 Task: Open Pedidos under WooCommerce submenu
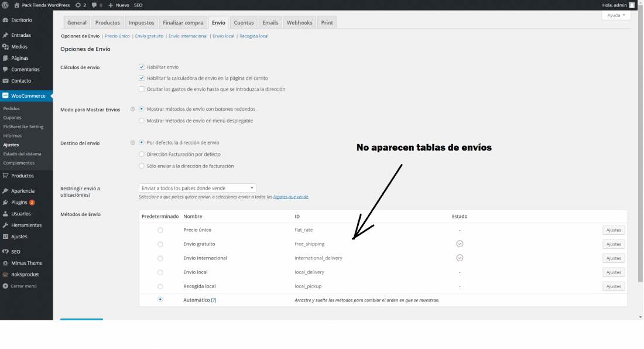click(12, 108)
